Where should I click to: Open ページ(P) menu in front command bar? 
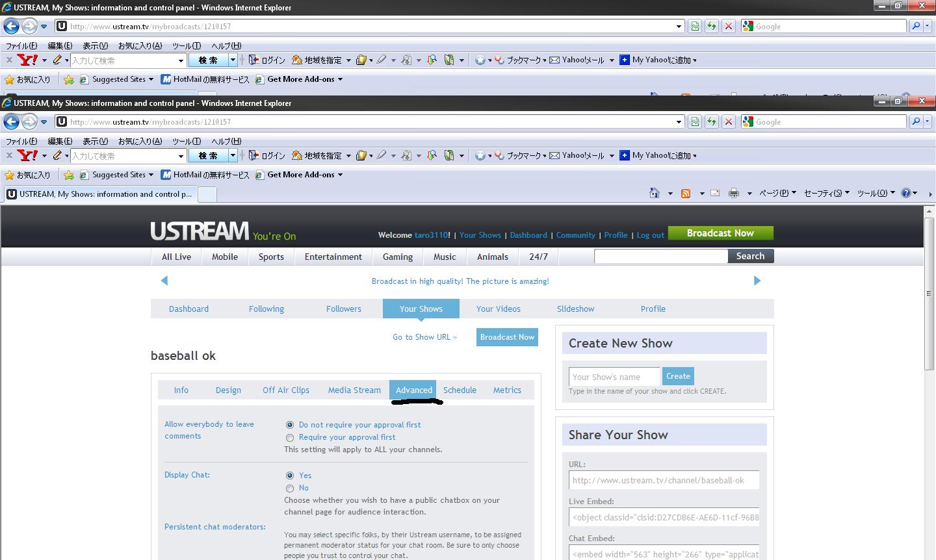point(777,193)
